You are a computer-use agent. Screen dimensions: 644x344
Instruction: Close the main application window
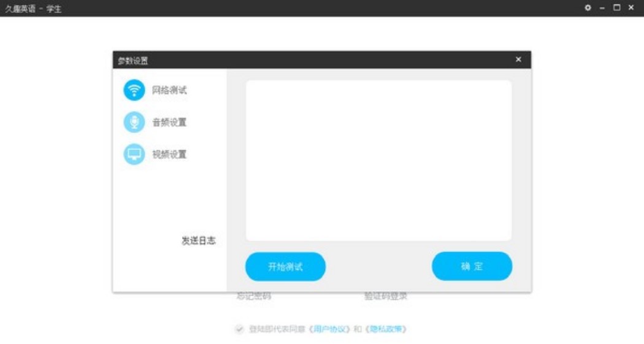(x=631, y=7)
